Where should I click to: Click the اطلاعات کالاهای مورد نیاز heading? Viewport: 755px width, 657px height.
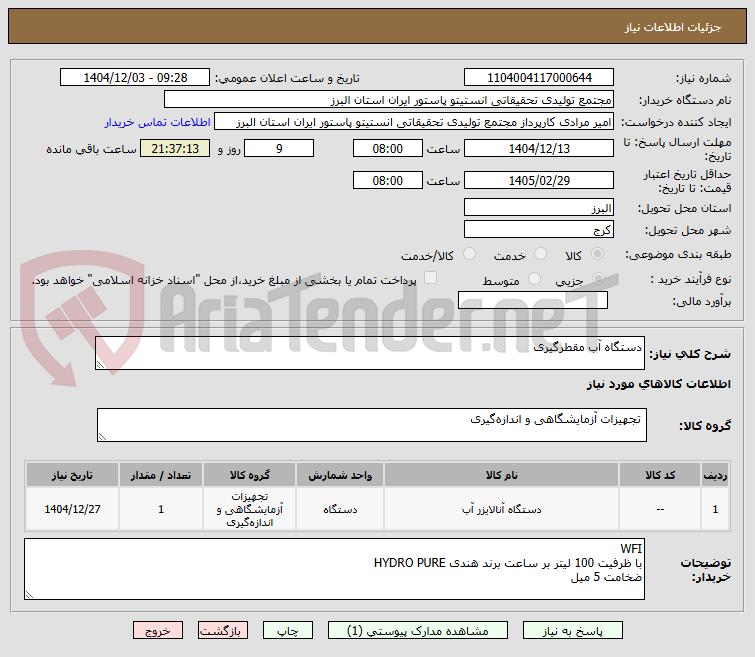point(659,384)
